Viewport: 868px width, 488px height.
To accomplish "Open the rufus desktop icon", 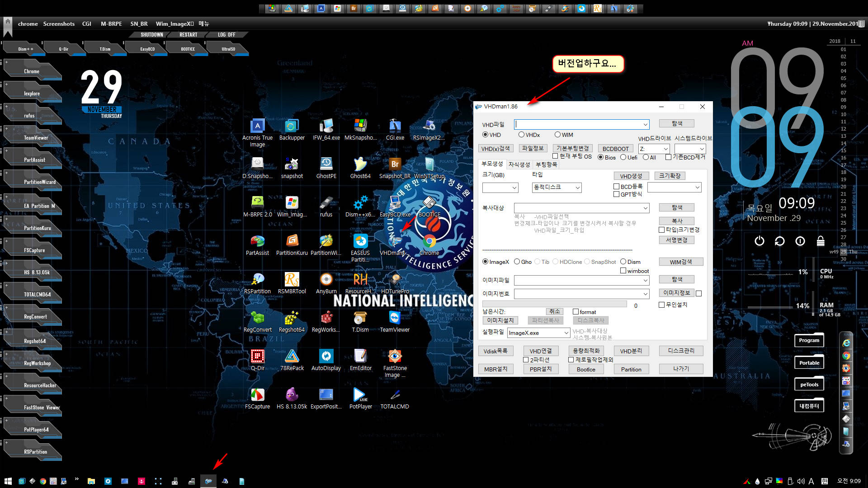I will 326,206.
